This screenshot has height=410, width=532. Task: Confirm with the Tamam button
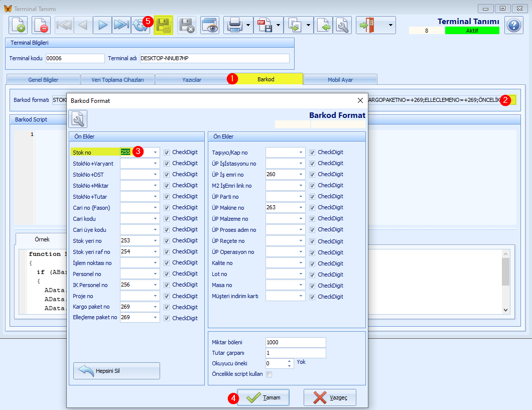coord(263,397)
